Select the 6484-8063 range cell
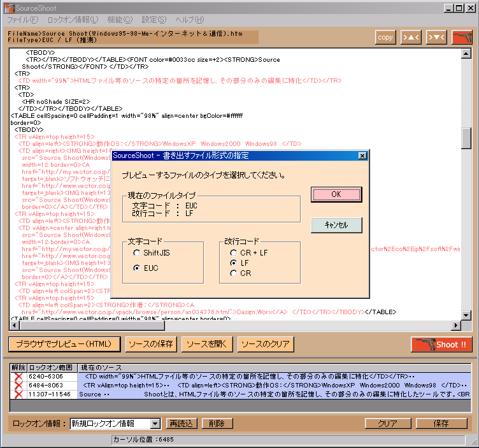 click(x=52, y=386)
